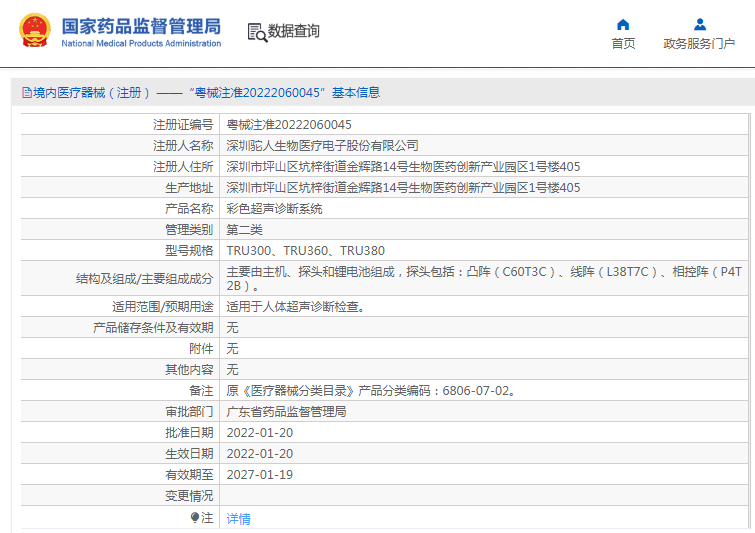This screenshot has height=533, width=755.
Task: Click the 结构及组成/主要组成成分 label
Action: pyautogui.click(x=144, y=279)
